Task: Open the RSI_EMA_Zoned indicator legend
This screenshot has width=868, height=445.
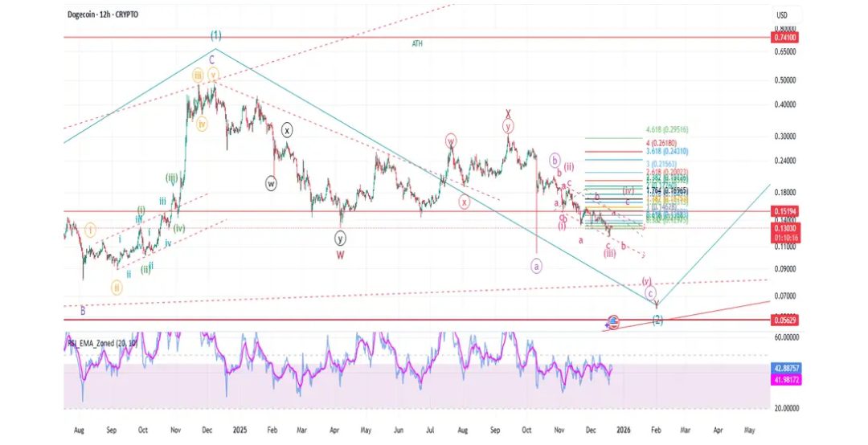Action: pyautogui.click(x=103, y=342)
